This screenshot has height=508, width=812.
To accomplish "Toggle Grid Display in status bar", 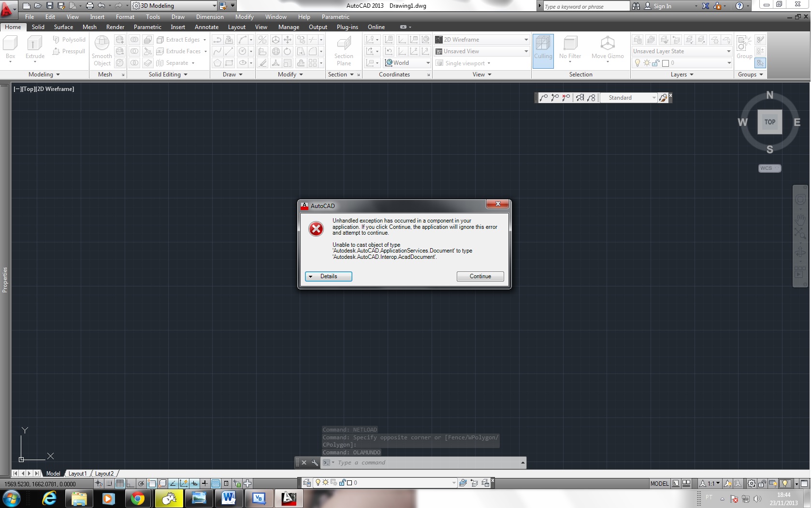I will tap(120, 483).
